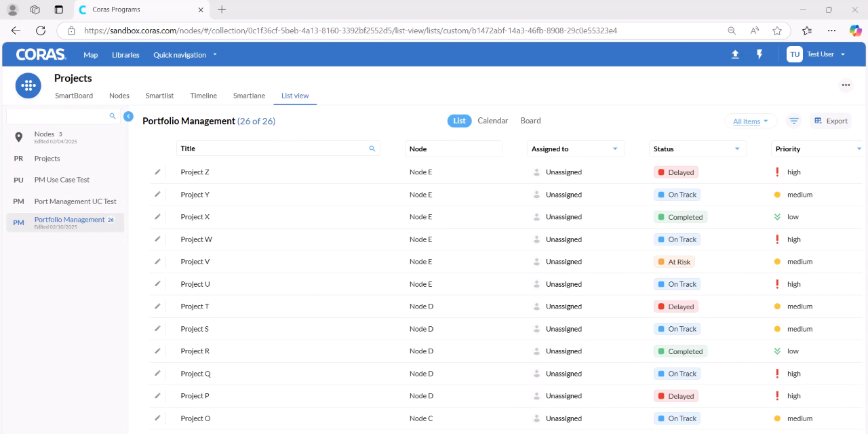
Task: Open the Quick navigation dropdown
Action: [185, 55]
